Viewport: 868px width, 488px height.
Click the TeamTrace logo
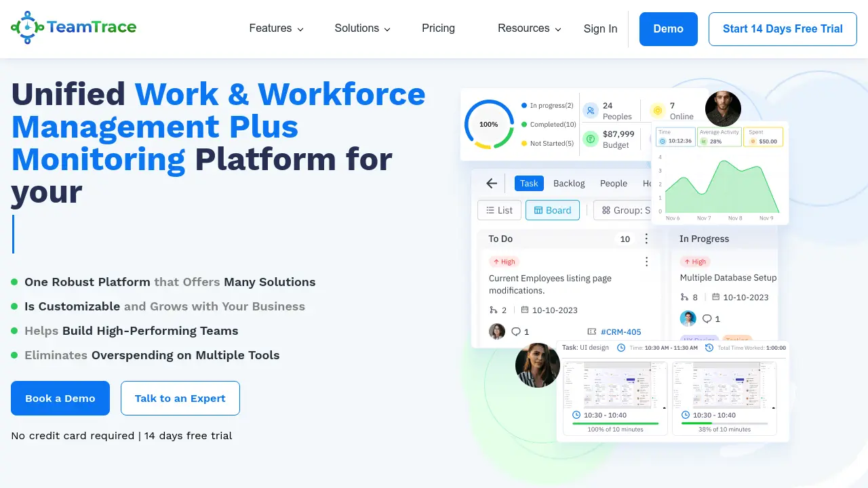click(x=74, y=28)
